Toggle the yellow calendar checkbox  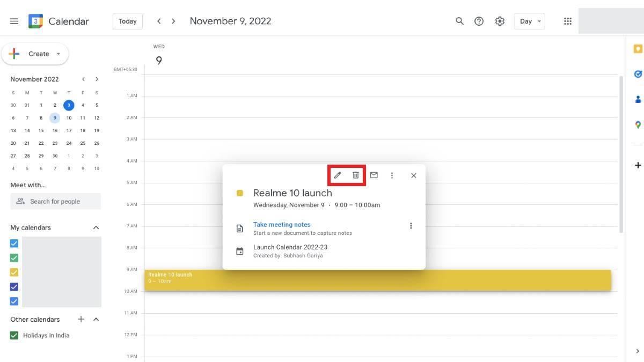(14, 272)
